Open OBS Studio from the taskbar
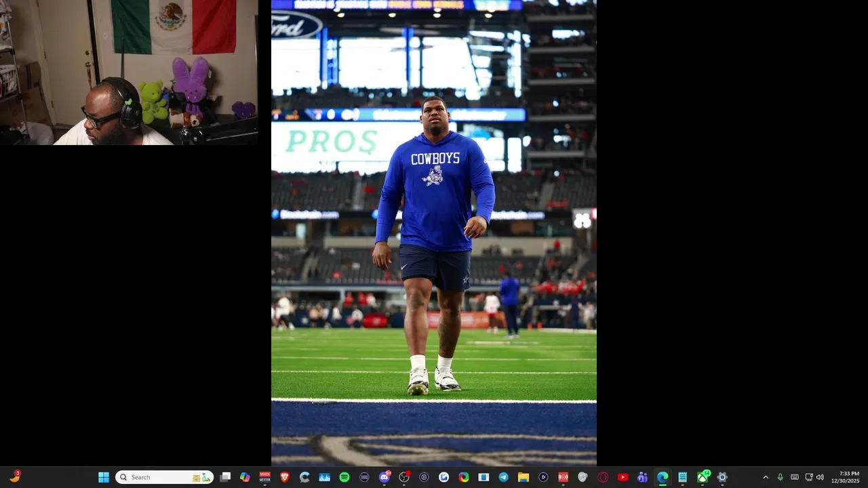This screenshot has height=488, width=868. [404, 477]
